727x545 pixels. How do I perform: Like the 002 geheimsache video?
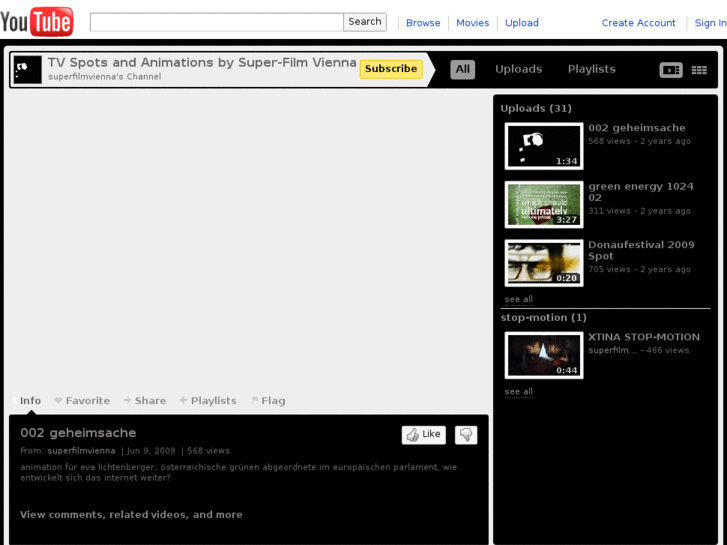tap(423, 435)
